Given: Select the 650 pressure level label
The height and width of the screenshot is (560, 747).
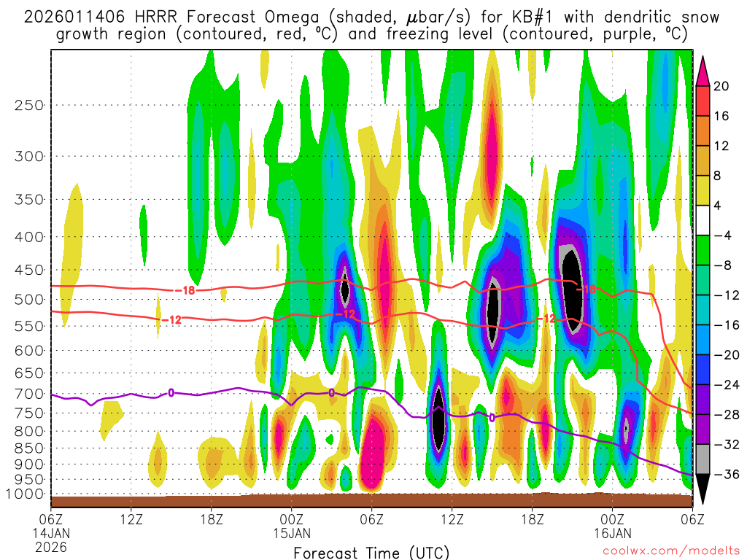Looking at the screenshot, I should point(29,373).
